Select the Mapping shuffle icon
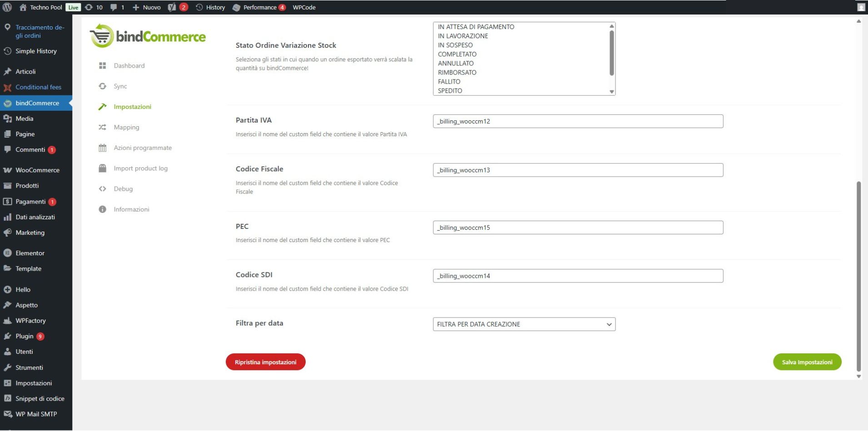 (x=103, y=127)
